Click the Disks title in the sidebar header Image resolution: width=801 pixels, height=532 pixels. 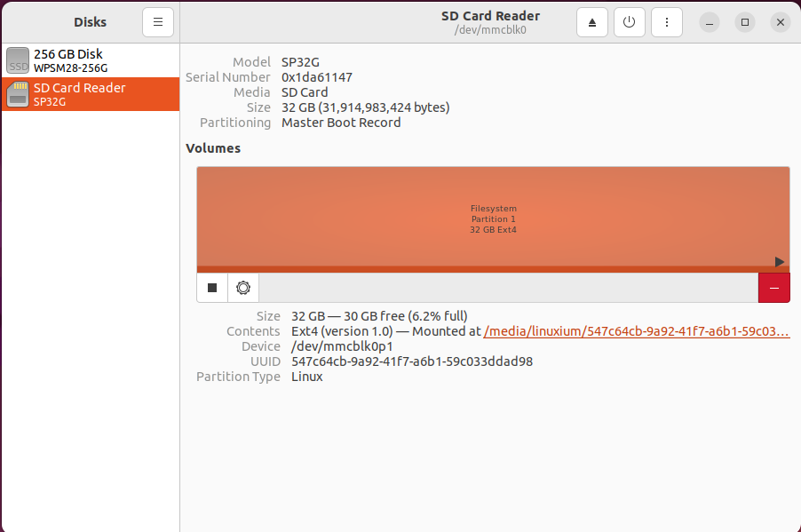tap(90, 22)
